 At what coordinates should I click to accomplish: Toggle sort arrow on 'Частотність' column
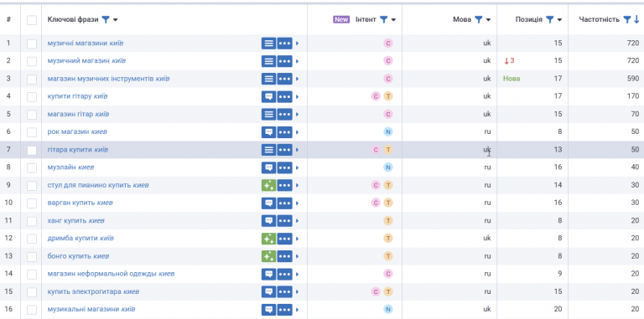[x=636, y=19]
